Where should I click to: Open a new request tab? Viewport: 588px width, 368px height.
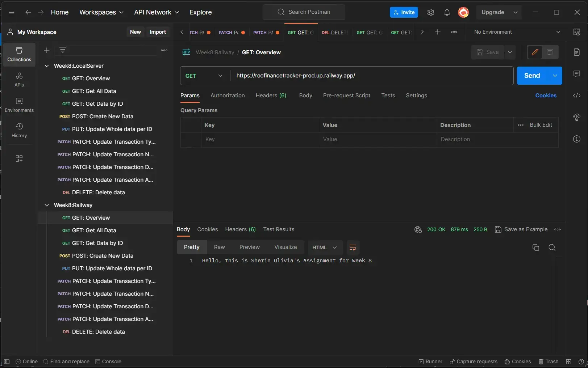coord(438,32)
